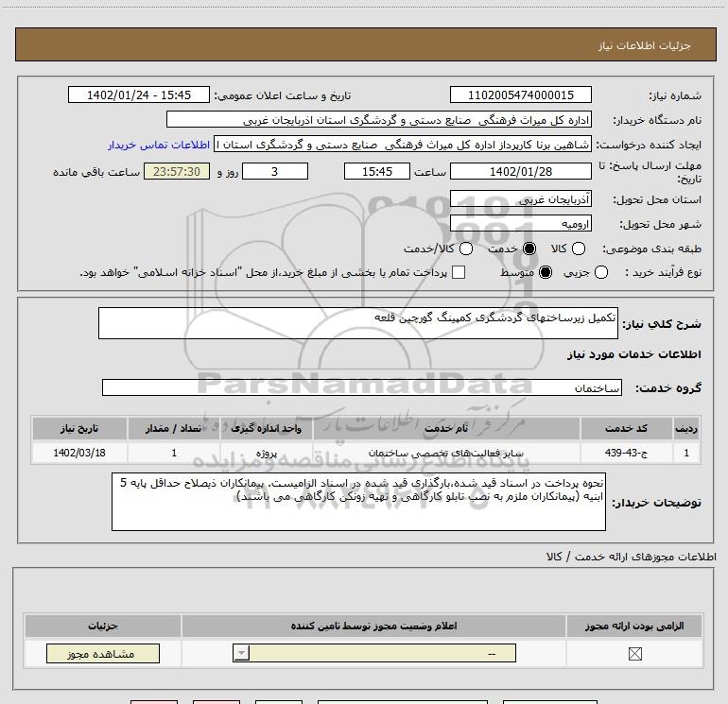The height and width of the screenshot is (704, 728).
Task: Click the شماره نیاز number field
Action: pos(521,95)
